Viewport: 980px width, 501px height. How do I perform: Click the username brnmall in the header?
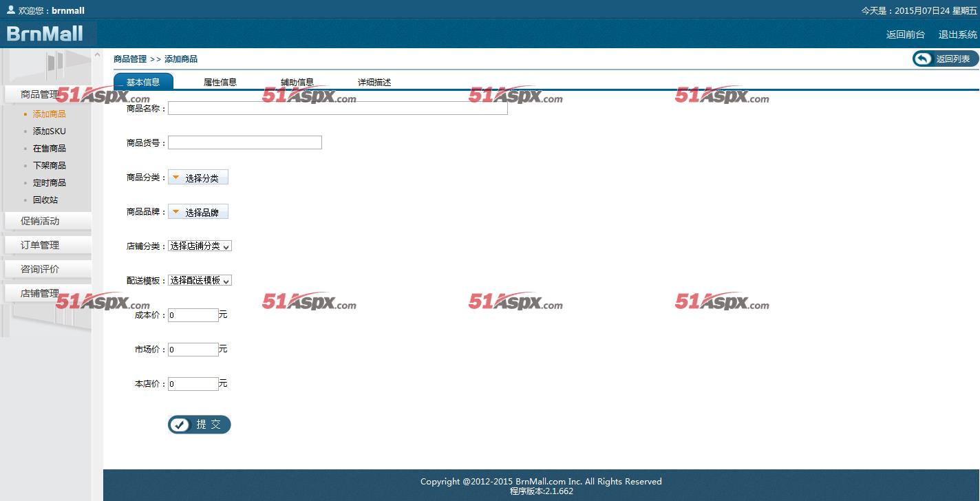point(68,11)
